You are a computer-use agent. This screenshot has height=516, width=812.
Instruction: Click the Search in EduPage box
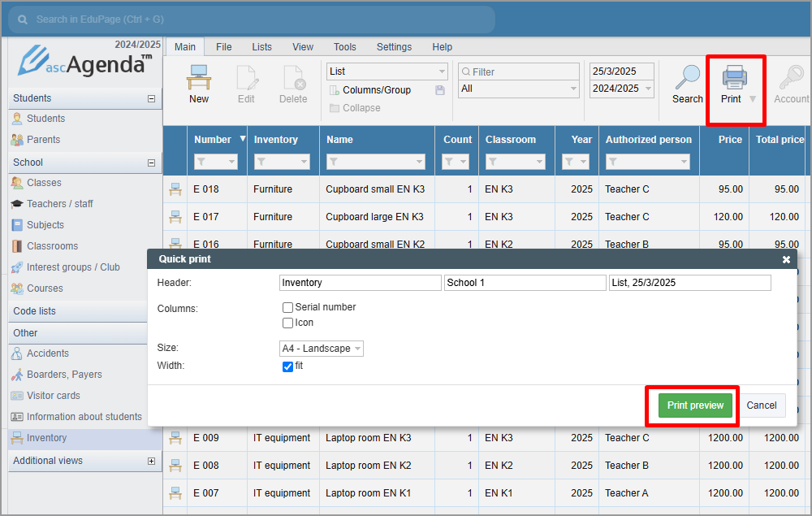pyautogui.click(x=252, y=20)
